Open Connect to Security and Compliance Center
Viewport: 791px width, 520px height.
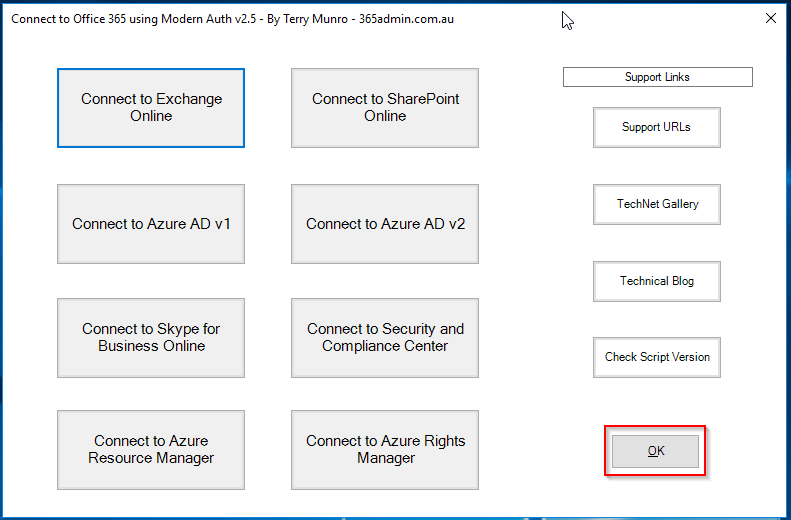click(385, 338)
